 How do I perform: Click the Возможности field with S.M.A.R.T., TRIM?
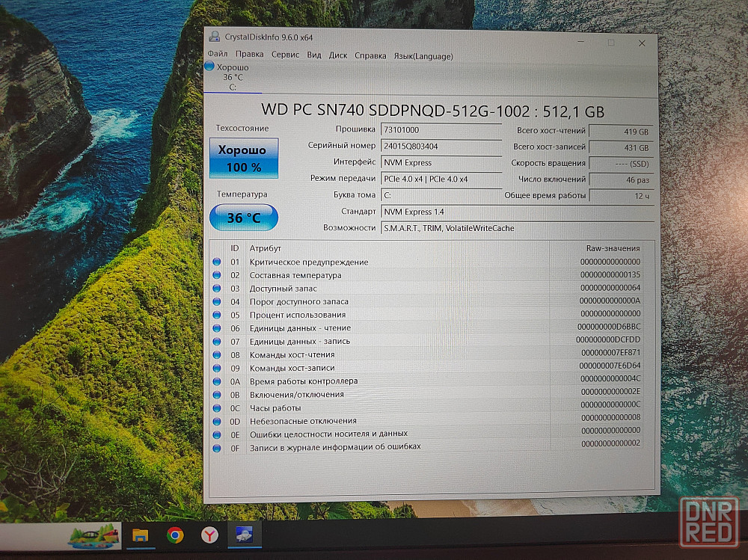click(516, 228)
